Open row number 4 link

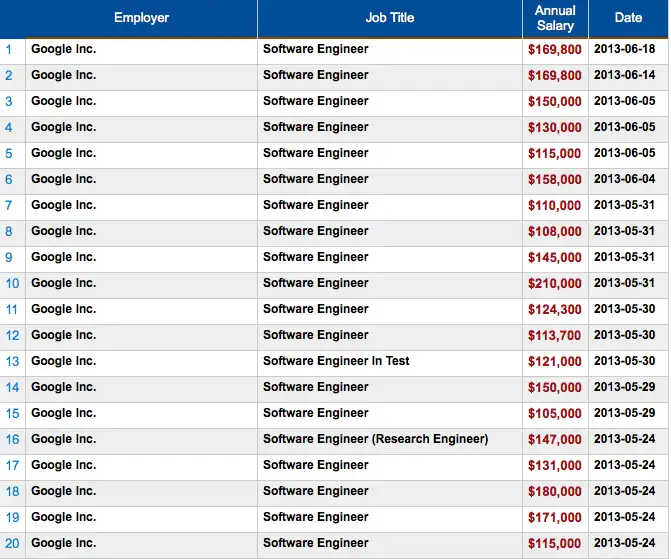(9, 128)
